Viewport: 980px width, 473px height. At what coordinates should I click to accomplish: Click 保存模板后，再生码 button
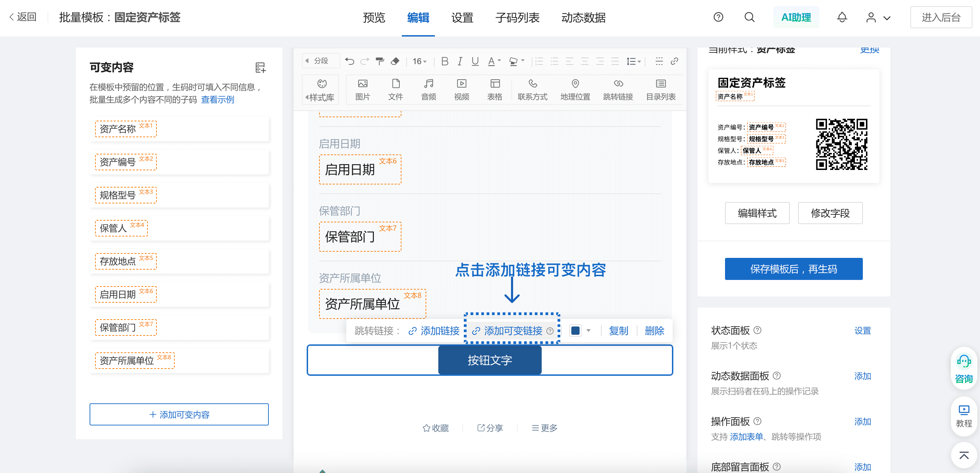[794, 269]
